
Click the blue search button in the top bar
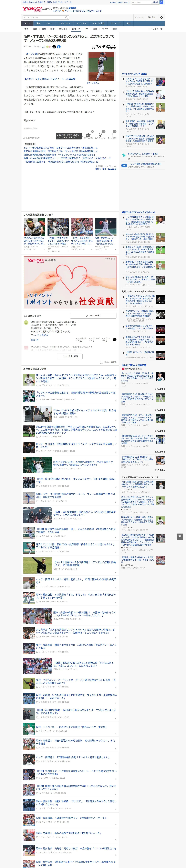(x=161, y=2)
